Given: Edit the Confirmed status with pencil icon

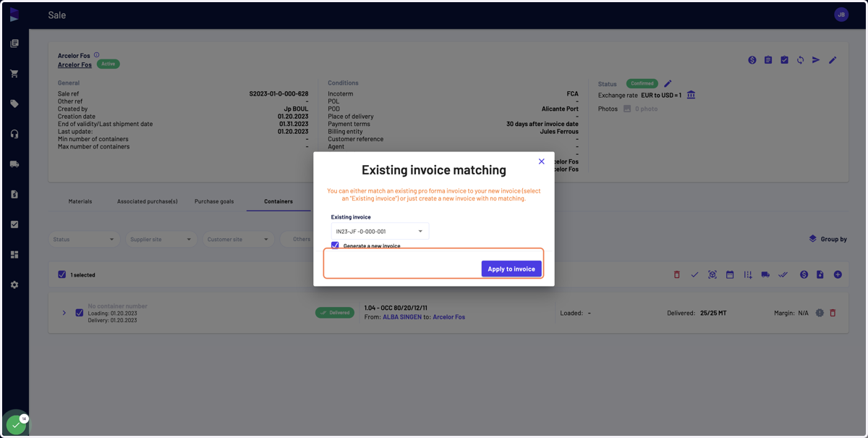Looking at the screenshot, I should coord(668,83).
